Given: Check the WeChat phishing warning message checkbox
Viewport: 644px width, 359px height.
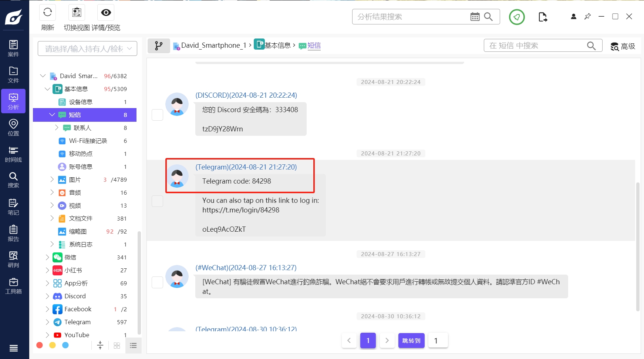Looking at the screenshot, I should (158, 282).
